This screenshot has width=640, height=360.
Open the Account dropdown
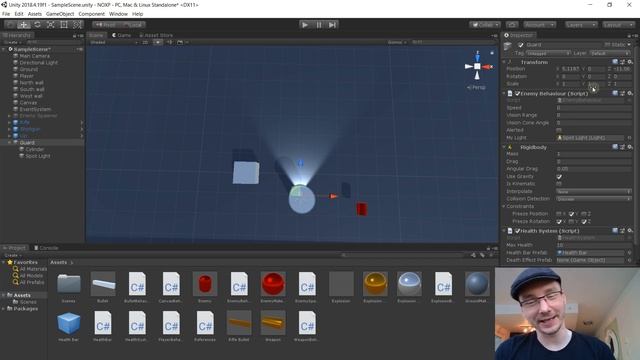(x=540, y=25)
